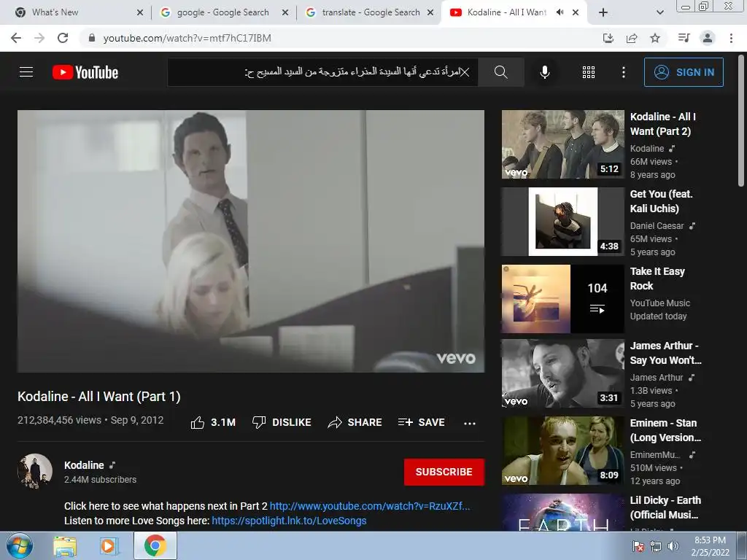Image resolution: width=747 pixels, height=560 pixels.
Task: Click the Chrome taskbar button
Action: pyautogui.click(x=155, y=545)
